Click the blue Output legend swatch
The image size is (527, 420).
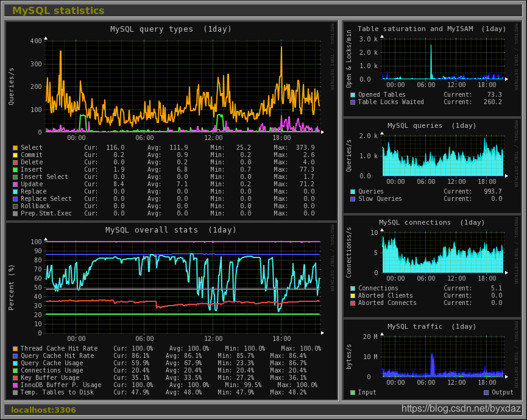(x=486, y=393)
